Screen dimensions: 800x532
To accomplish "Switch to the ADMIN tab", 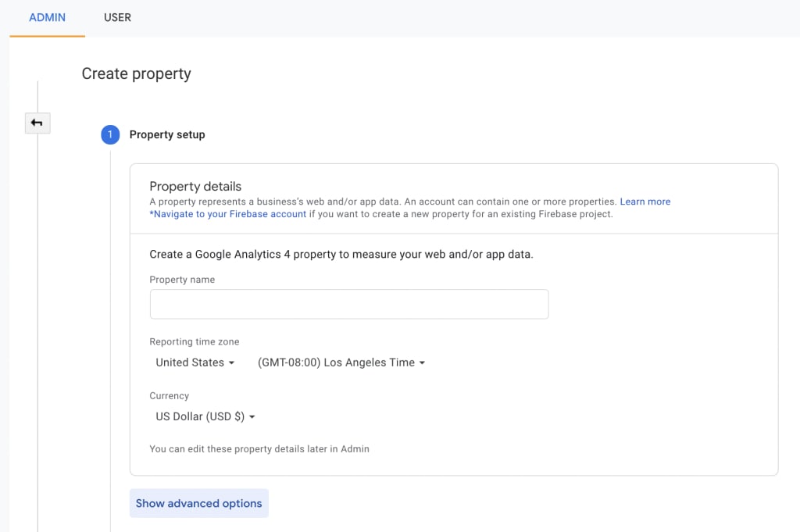I will [47, 18].
